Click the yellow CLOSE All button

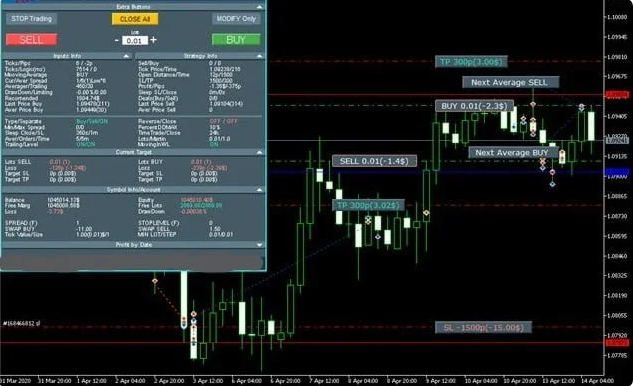point(135,19)
